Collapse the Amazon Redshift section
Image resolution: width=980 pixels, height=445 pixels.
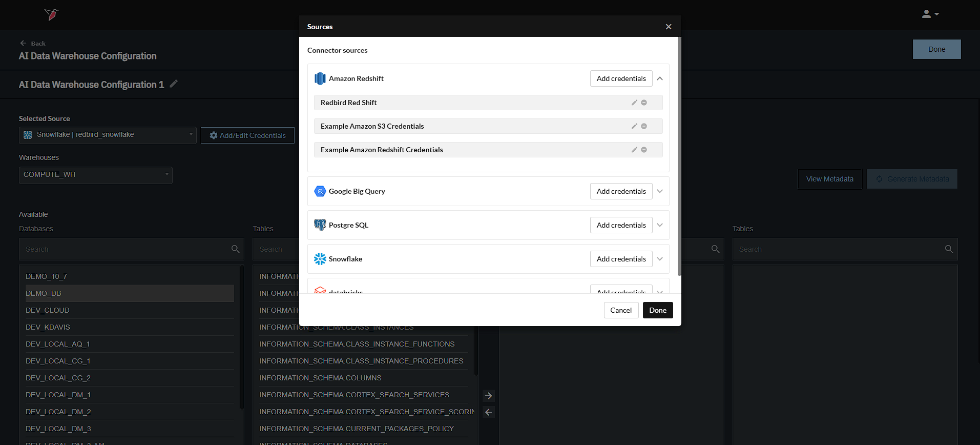660,78
